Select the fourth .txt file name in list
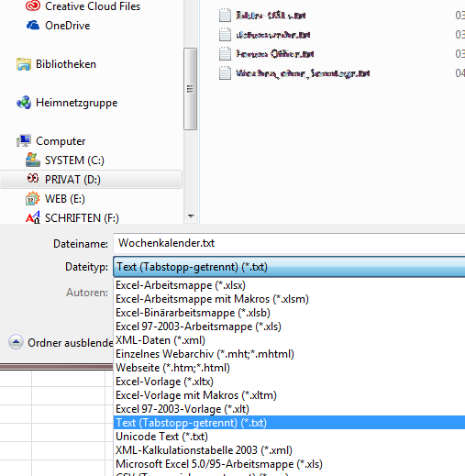Viewport: 465px width, 476px height. [x=303, y=73]
